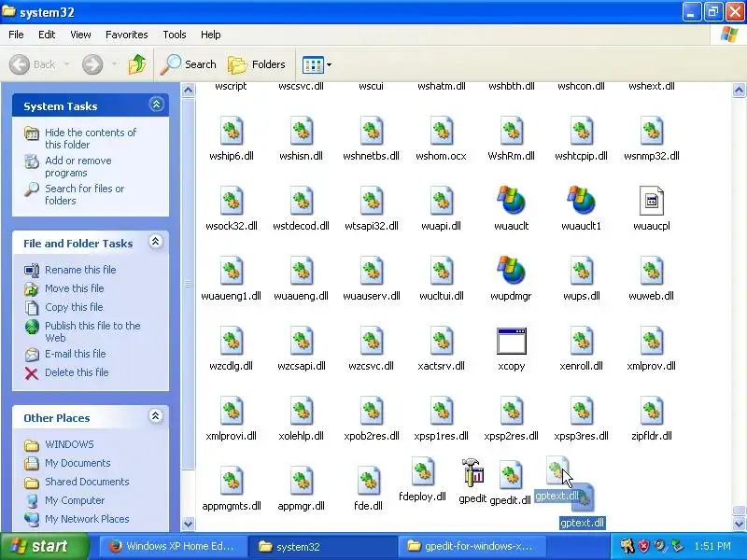
Task: Click Delete this file task
Action: 77,371
